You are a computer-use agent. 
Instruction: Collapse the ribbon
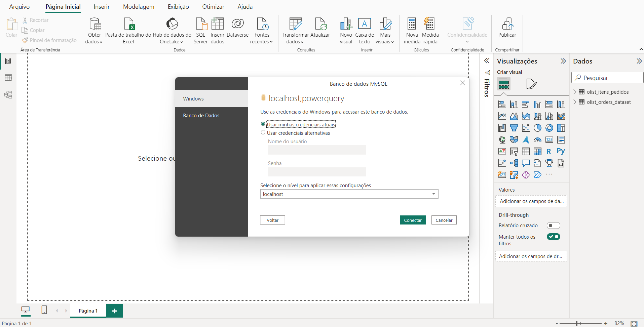click(641, 49)
